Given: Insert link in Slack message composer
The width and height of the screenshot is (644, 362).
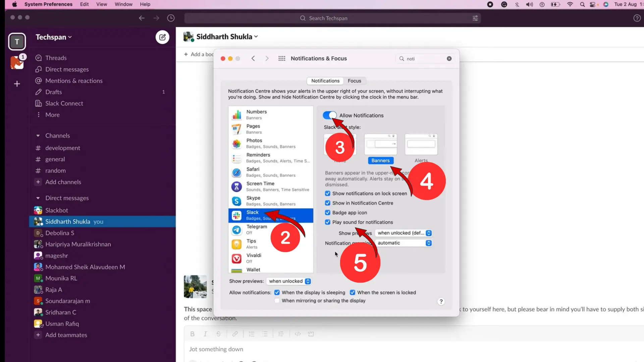Looking at the screenshot, I should tap(235, 334).
